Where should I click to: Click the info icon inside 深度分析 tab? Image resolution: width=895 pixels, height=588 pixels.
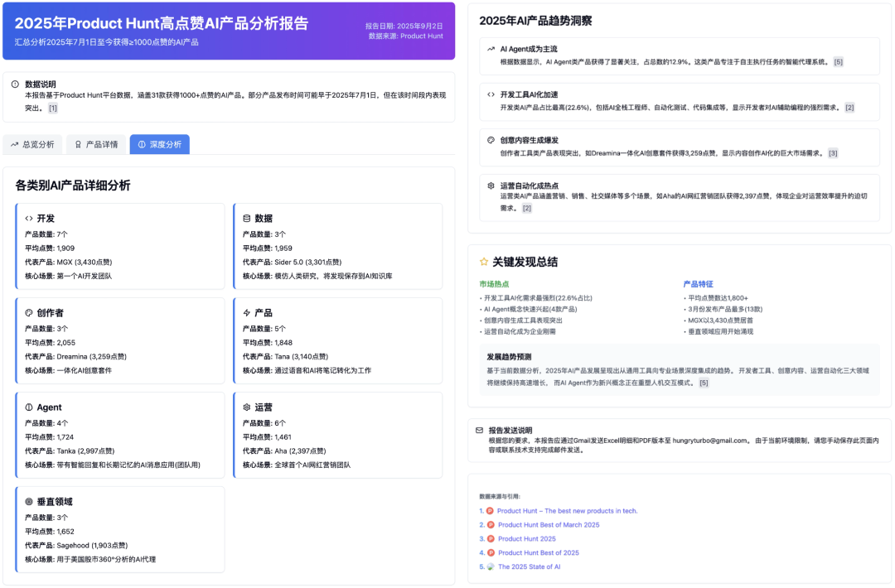tap(142, 144)
